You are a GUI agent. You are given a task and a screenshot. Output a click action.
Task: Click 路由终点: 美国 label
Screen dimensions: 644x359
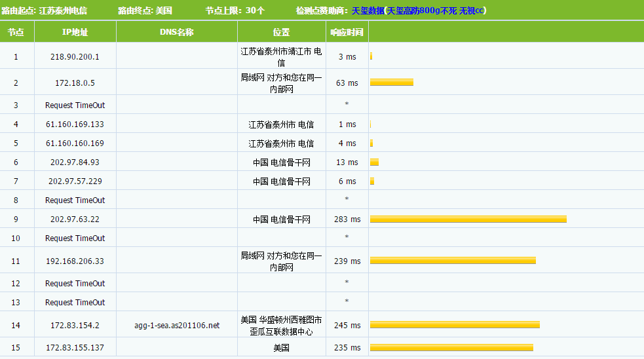coord(145,10)
